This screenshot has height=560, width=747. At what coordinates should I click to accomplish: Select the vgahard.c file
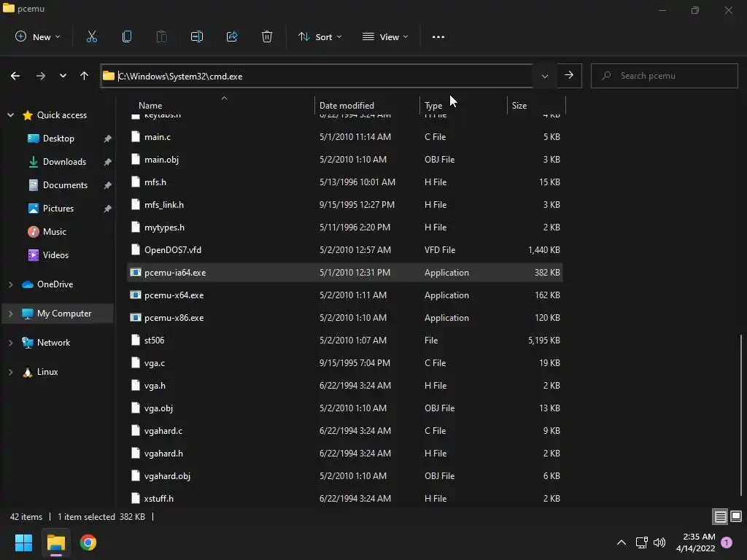coord(345,431)
